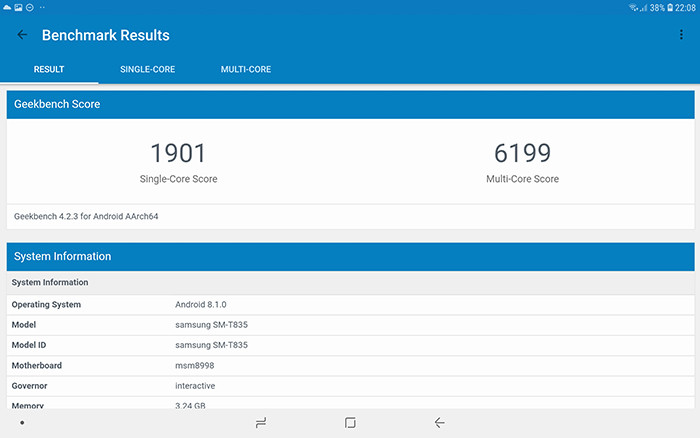The image size is (700, 438).
Task: Tap the battery icon in status bar
Action: pos(670,7)
